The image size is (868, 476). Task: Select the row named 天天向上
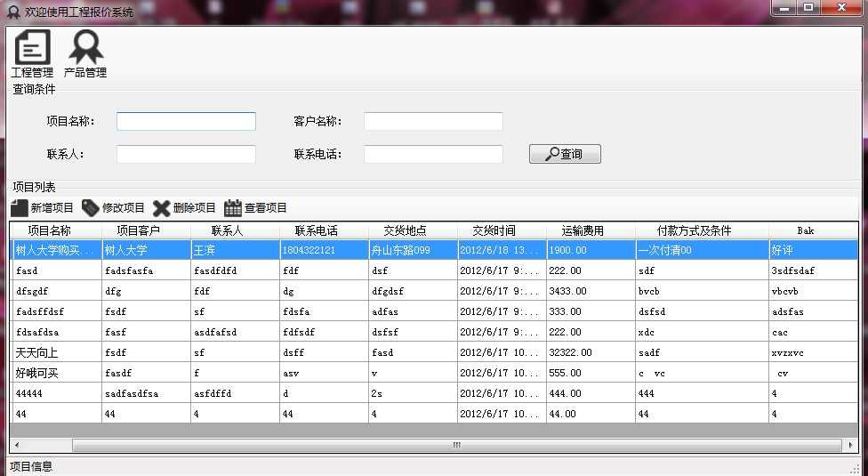coord(434,352)
